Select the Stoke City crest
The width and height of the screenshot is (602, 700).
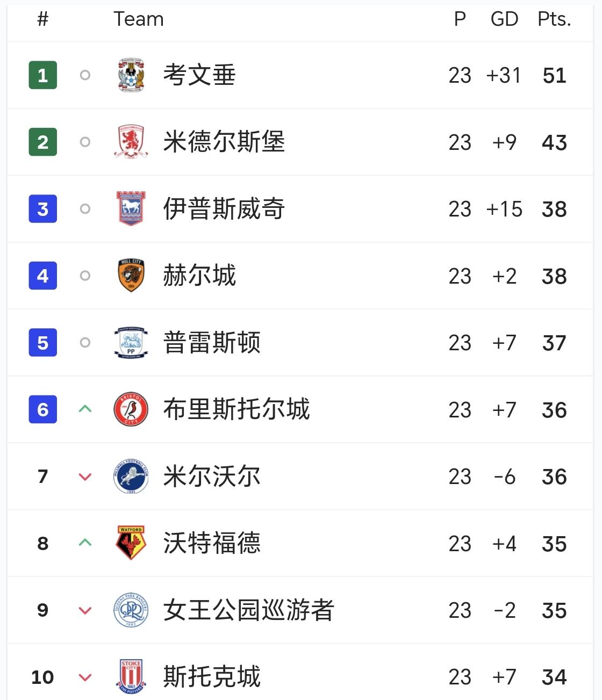coord(131,677)
